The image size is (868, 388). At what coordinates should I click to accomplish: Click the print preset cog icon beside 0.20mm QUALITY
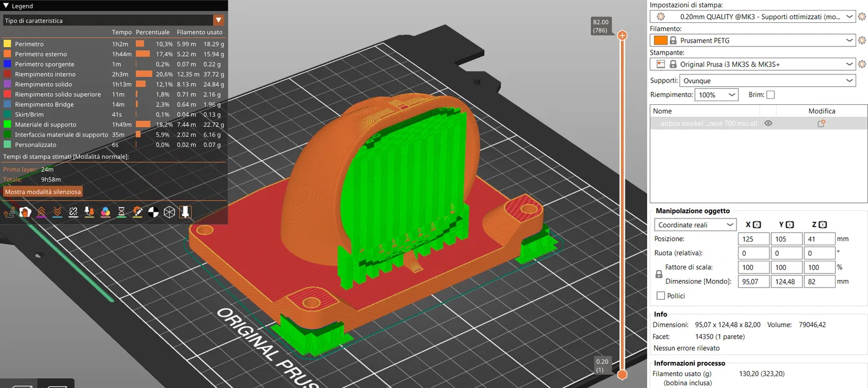pyautogui.click(x=661, y=17)
